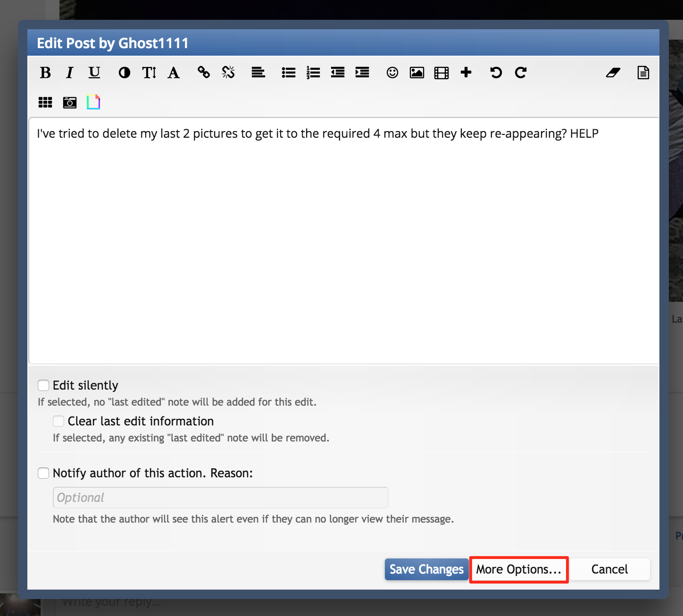The width and height of the screenshot is (683, 616).
Task: Click the Save Changes button
Action: tap(426, 569)
